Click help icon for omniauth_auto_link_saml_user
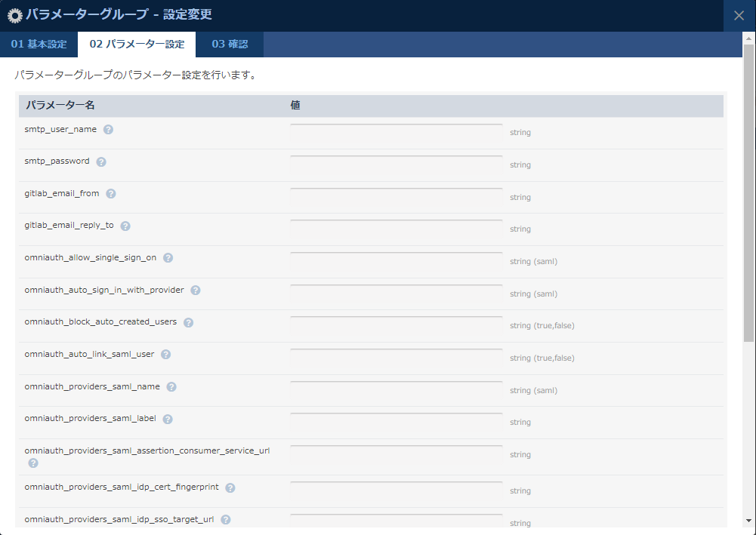This screenshot has width=756, height=535. (x=165, y=354)
